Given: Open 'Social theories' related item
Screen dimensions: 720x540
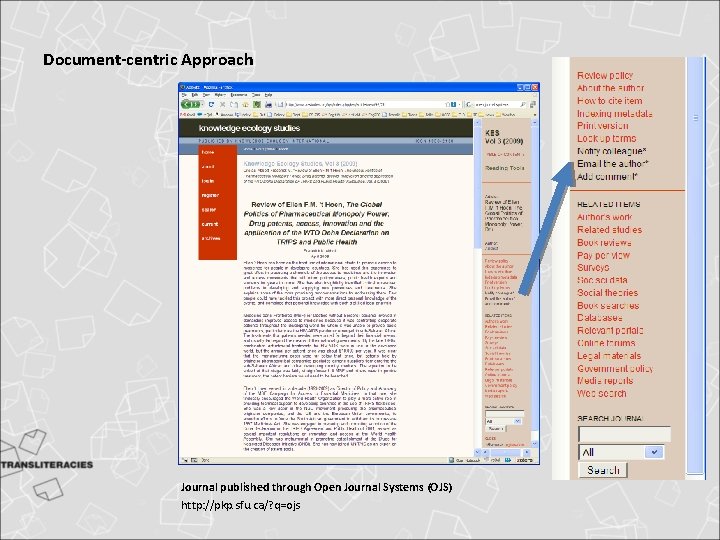Looking at the screenshot, I should pos(608,292).
